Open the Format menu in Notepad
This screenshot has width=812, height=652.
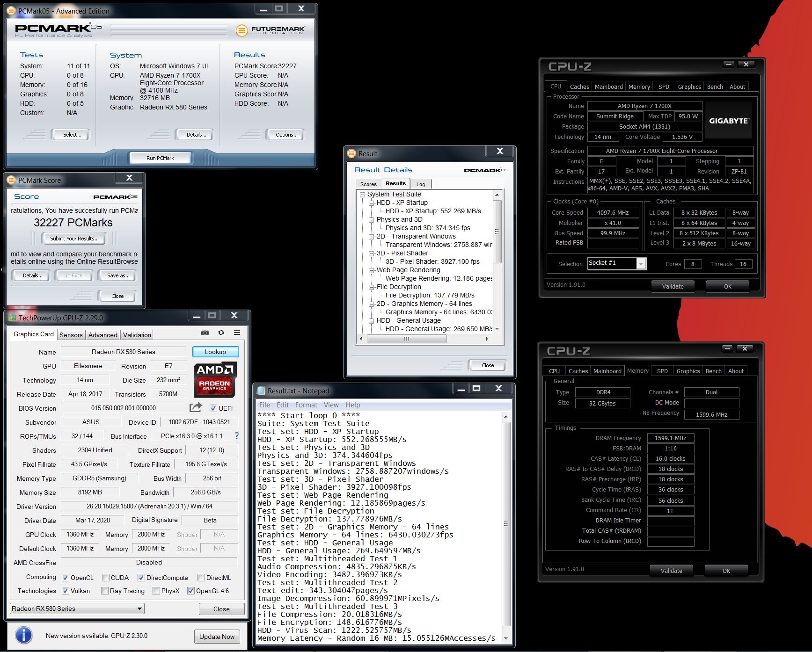306,405
